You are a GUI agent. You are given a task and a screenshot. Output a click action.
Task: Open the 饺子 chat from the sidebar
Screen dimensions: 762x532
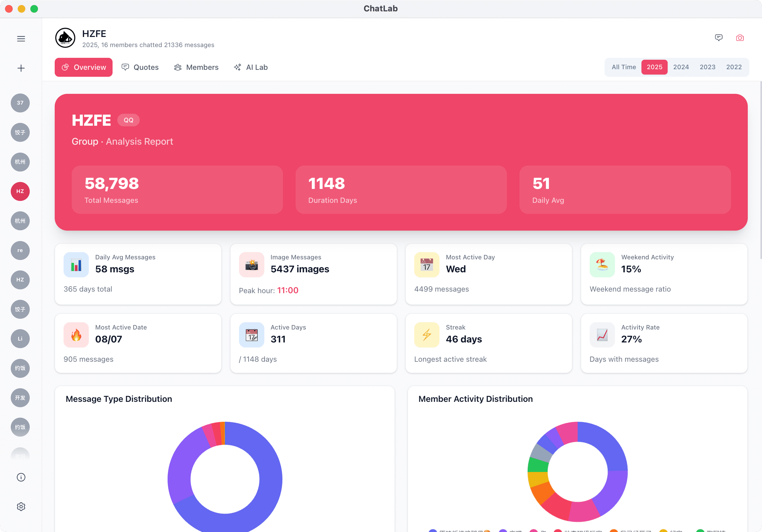click(20, 132)
